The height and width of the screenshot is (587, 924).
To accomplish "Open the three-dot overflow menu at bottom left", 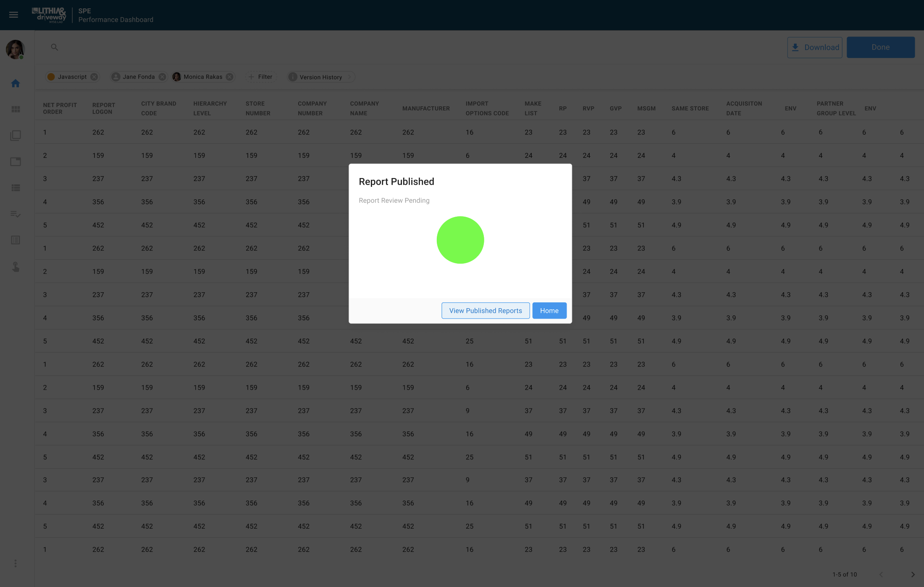I will (x=15, y=563).
